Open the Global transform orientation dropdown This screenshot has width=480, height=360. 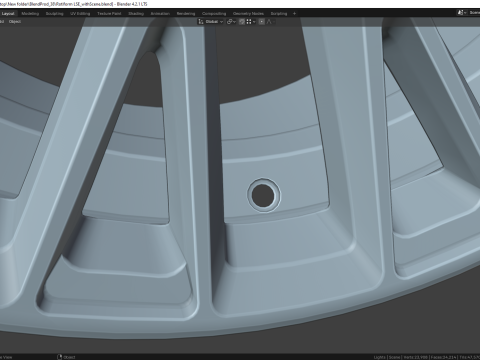point(211,22)
